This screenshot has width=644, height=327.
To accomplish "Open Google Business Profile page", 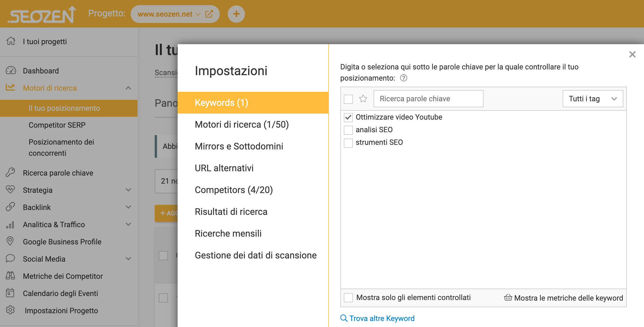I will [62, 242].
